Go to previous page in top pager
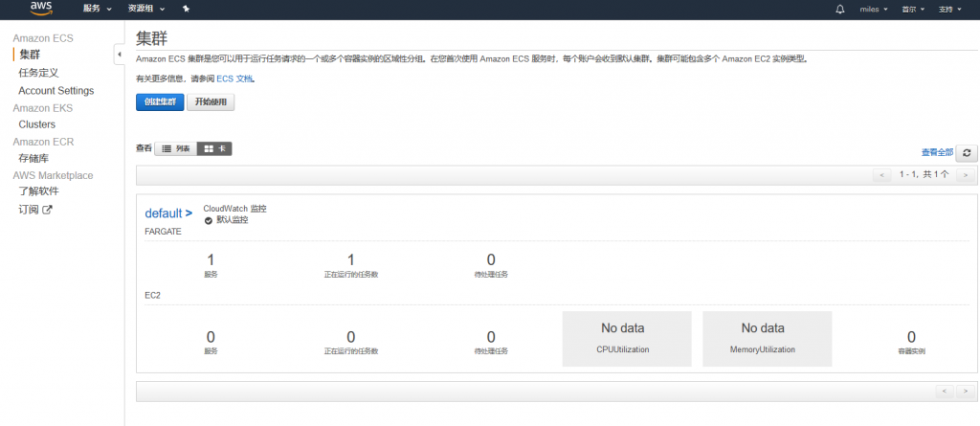 (881, 175)
